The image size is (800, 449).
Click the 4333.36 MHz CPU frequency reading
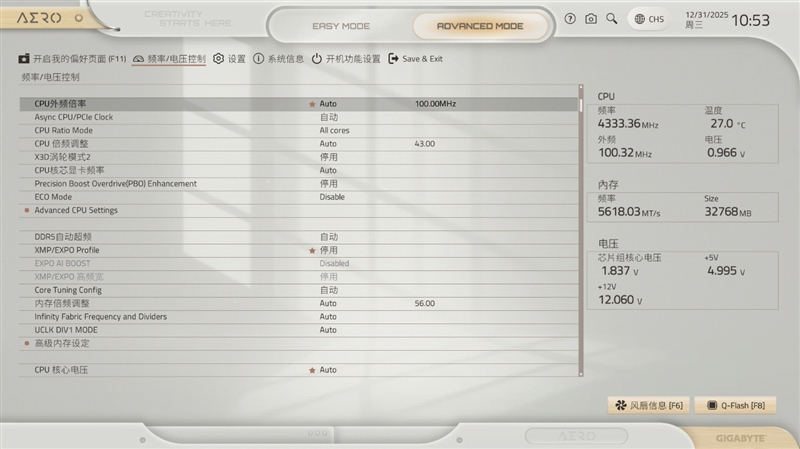628,123
